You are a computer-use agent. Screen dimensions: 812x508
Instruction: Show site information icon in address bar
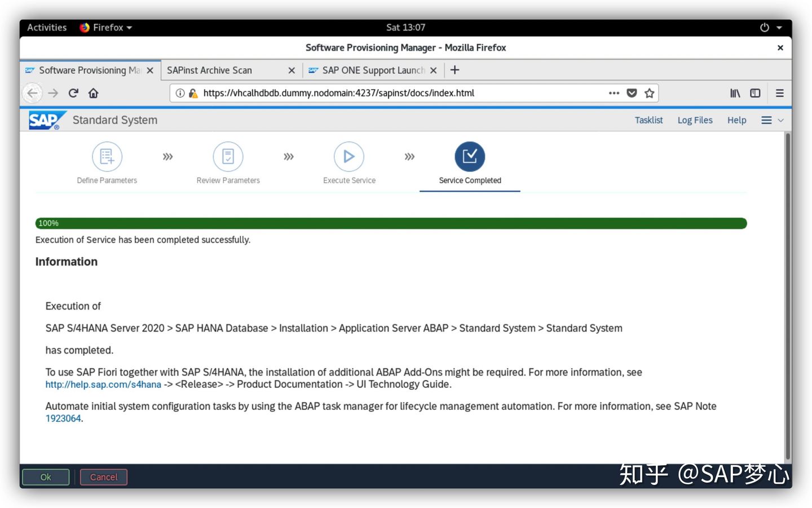(x=180, y=93)
